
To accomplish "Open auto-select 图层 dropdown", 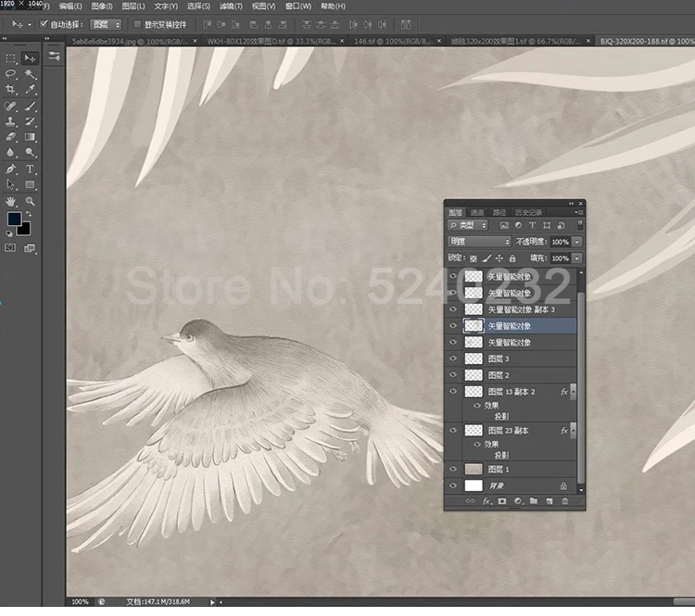I will coord(106,24).
